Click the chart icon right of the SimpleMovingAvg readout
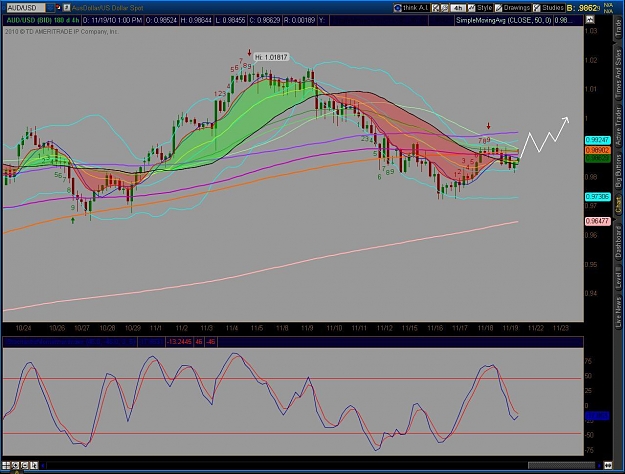 [590, 20]
